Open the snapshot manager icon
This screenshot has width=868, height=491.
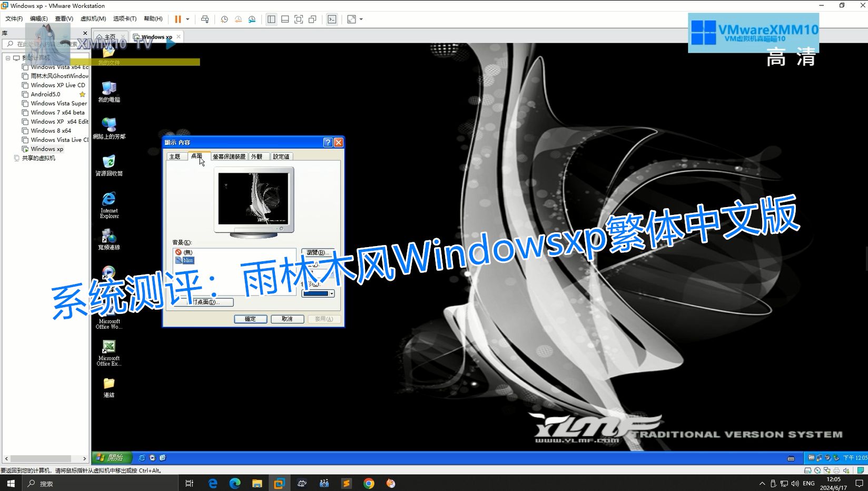252,19
